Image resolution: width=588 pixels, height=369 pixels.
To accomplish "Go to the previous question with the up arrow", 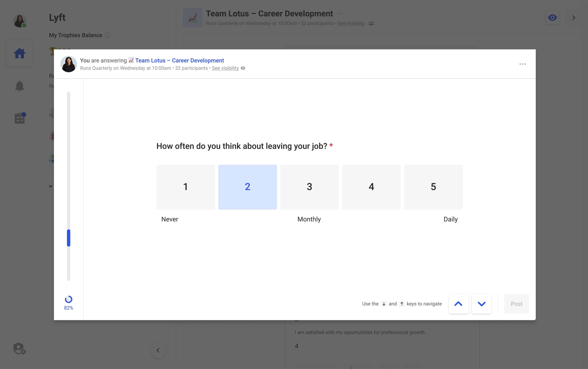I will 459,304.
